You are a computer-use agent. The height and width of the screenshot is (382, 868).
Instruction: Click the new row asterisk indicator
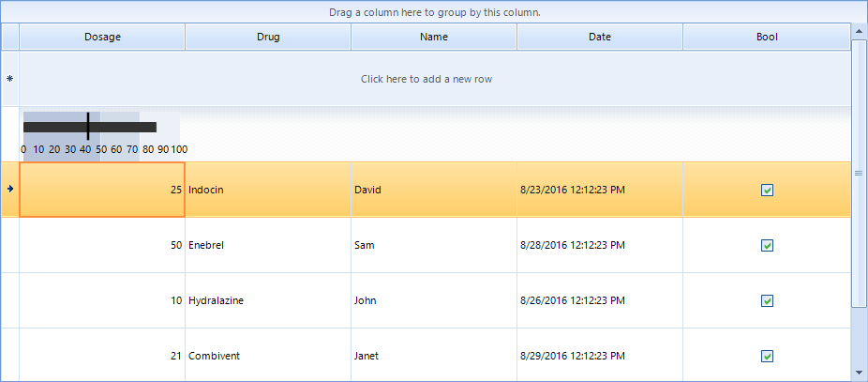(x=9, y=79)
